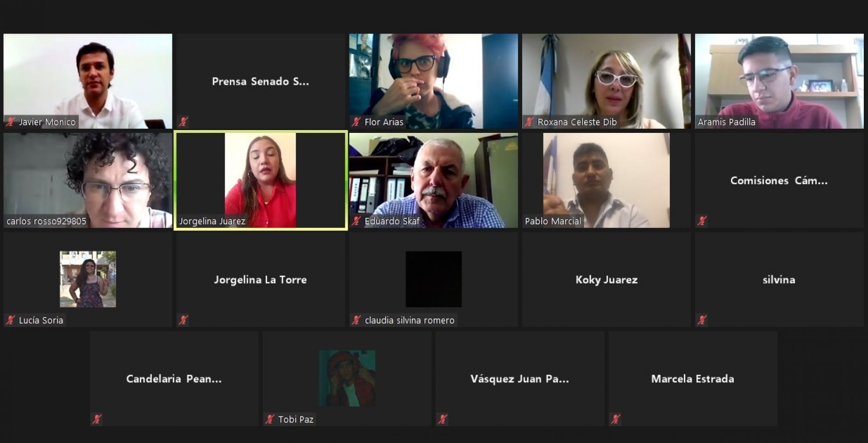Click Tobi Paz profile picture

click(x=347, y=378)
